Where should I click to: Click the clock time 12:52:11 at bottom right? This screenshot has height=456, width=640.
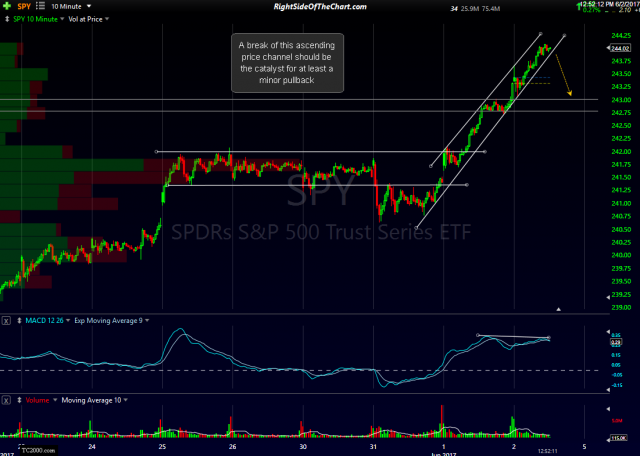coord(546,452)
